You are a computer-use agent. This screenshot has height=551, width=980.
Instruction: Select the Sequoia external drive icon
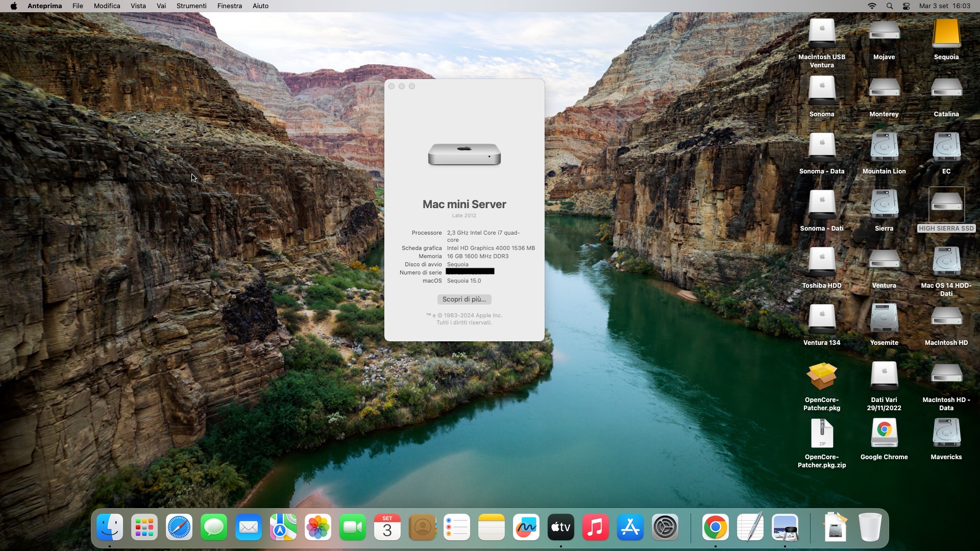click(x=946, y=34)
